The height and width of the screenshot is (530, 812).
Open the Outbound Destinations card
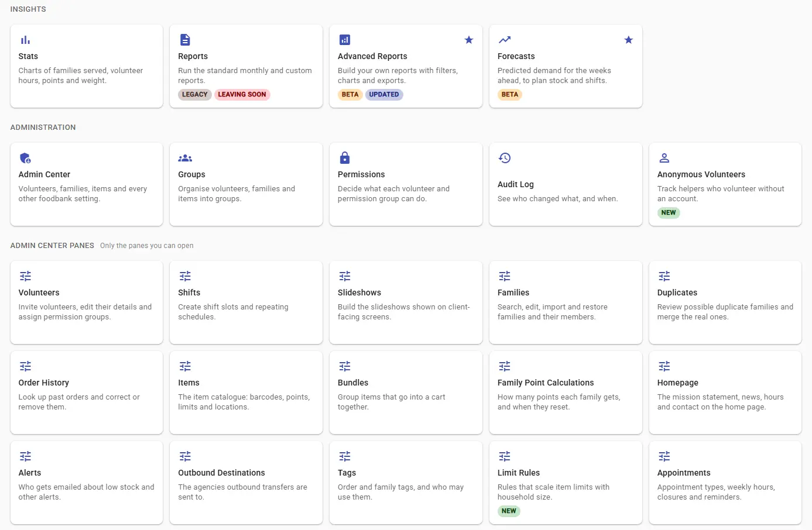(x=246, y=483)
